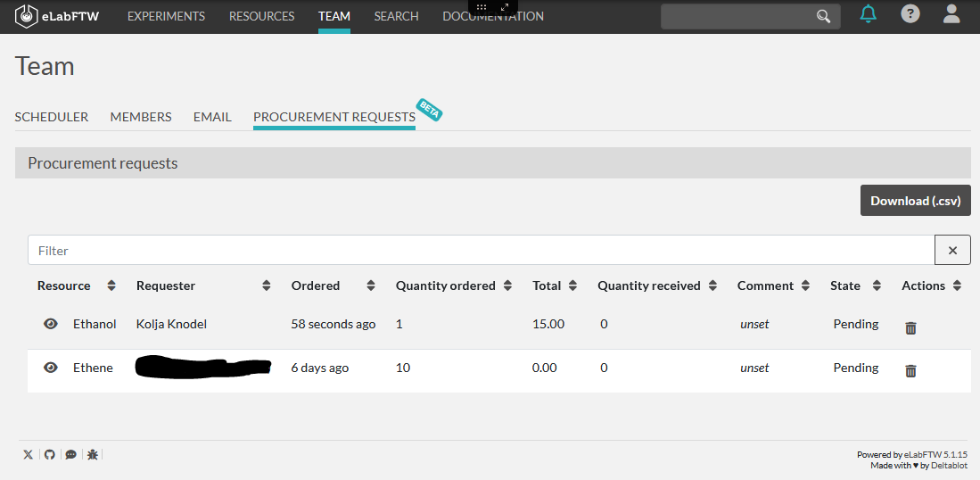Screen dimensions: 980x480
Task: Go to Experiments in the top menu
Action: pyautogui.click(x=166, y=16)
